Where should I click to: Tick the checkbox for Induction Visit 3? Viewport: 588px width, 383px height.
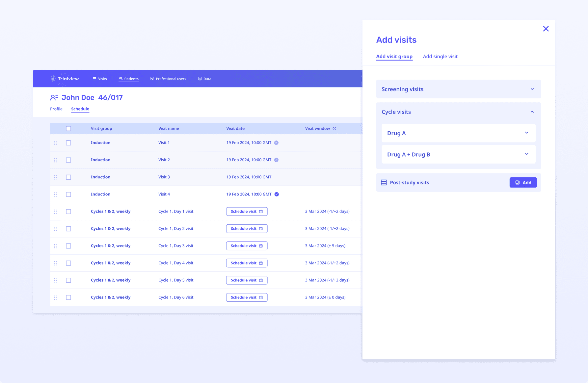click(68, 177)
